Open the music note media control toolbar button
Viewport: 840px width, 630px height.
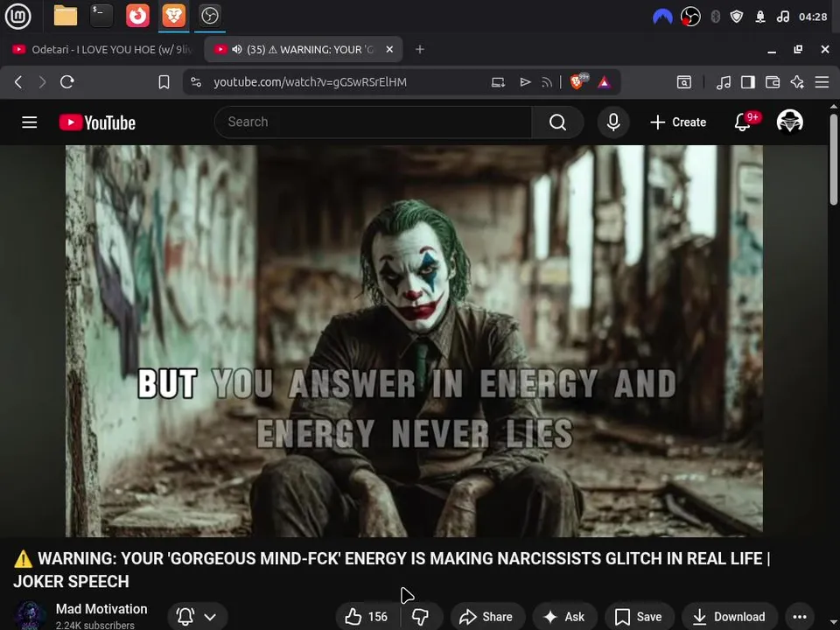pyautogui.click(x=724, y=82)
